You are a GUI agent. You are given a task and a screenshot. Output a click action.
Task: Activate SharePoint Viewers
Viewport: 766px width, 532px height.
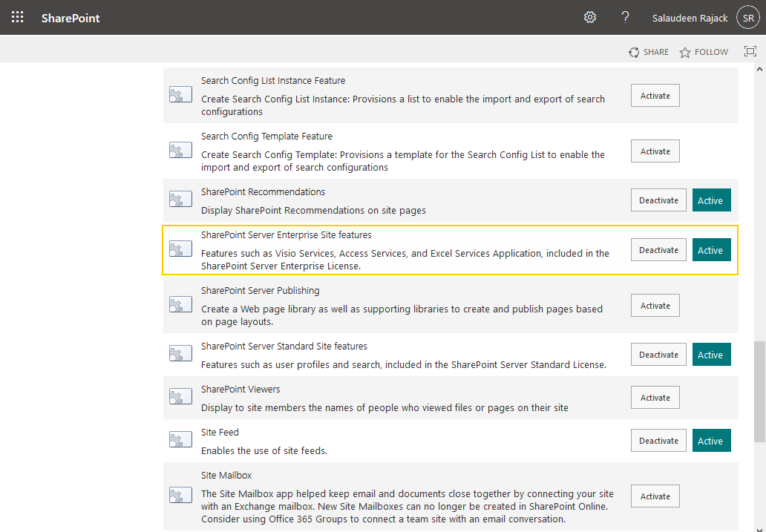tap(655, 398)
